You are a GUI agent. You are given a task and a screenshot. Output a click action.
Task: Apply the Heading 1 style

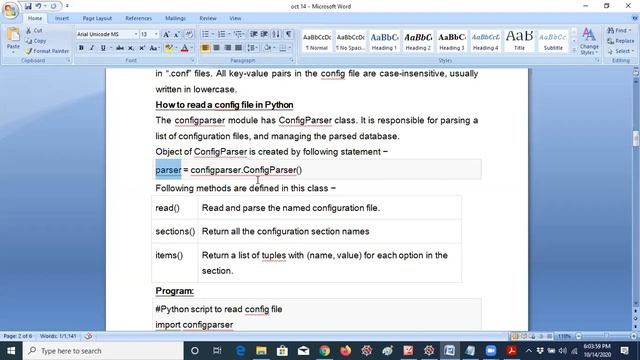(x=384, y=41)
